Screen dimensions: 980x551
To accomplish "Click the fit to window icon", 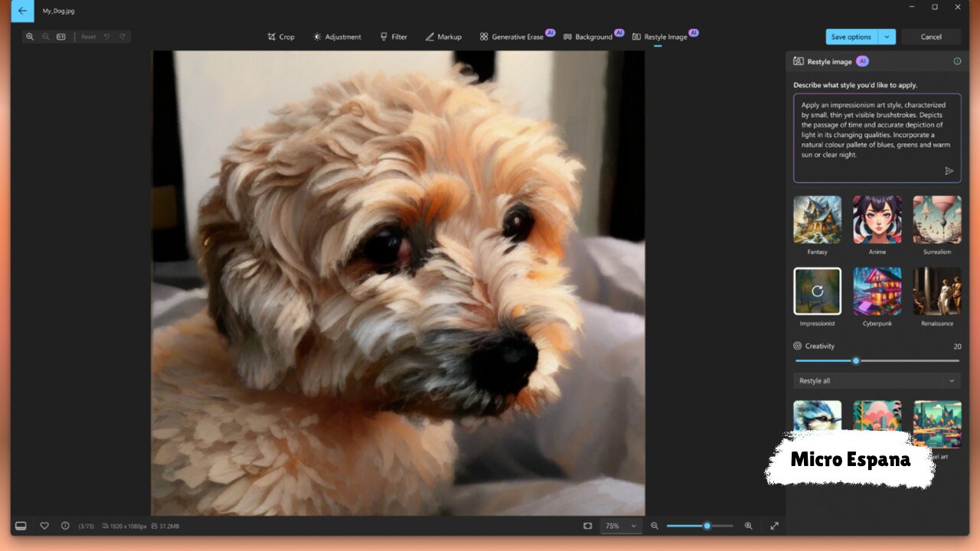I will (x=587, y=526).
